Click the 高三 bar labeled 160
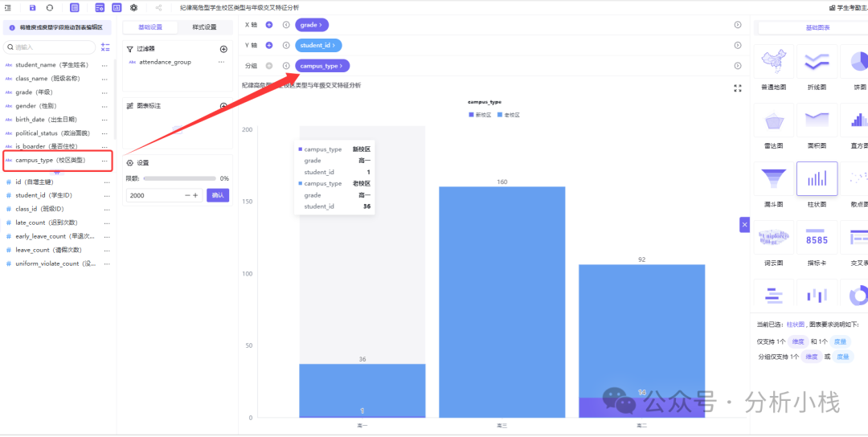Screen dimensions: 868x437 tap(502, 302)
